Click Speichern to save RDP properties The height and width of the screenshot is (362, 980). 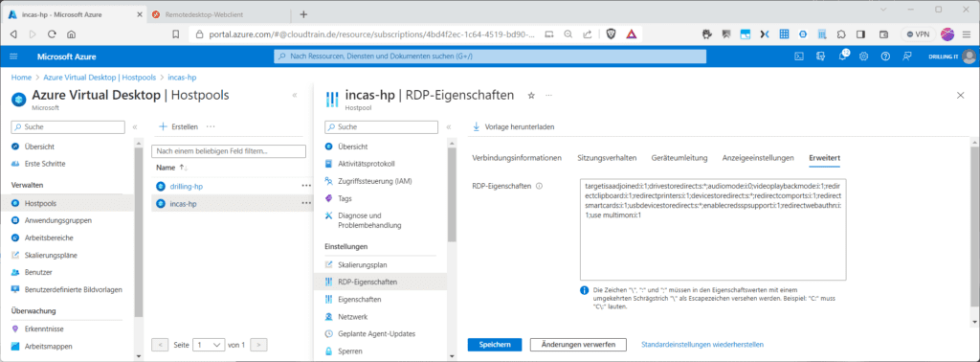point(495,345)
